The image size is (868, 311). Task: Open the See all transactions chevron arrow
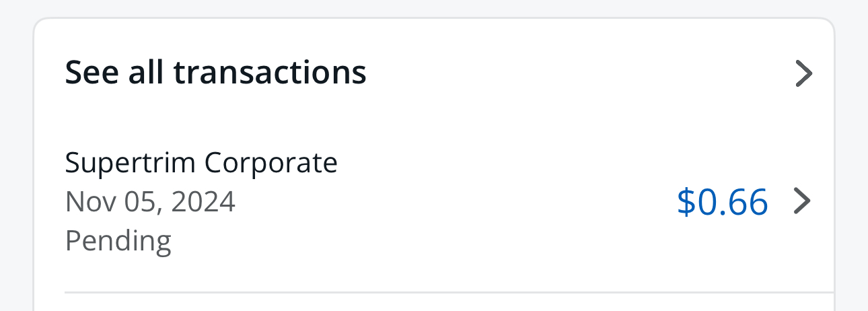point(803,74)
